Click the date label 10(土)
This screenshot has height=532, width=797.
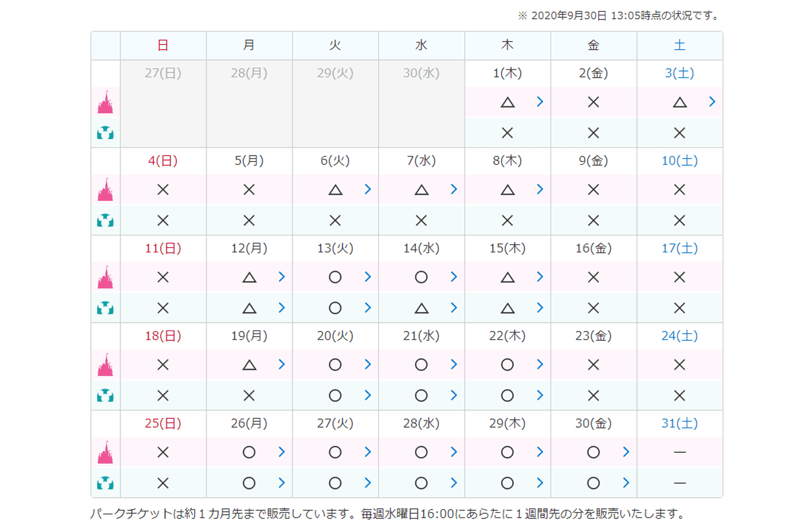(680, 161)
